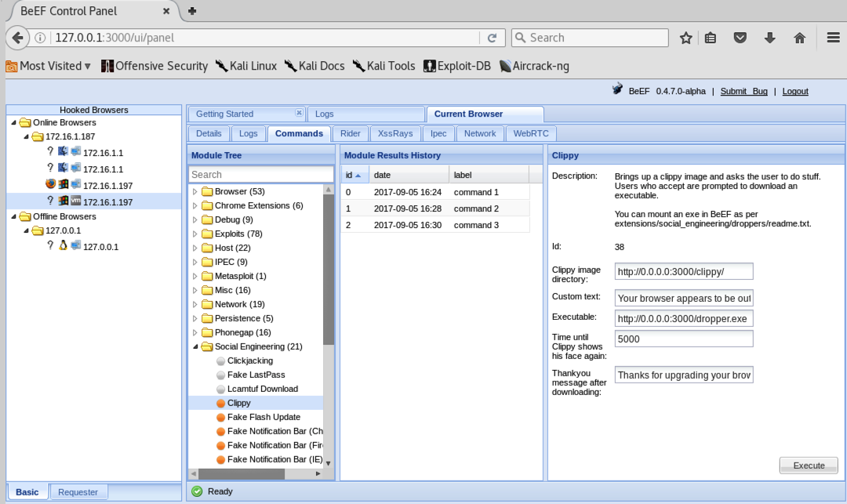847x504 pixels.
Task: Close the Getting Started tab
Action: click(x=298, y=113)
